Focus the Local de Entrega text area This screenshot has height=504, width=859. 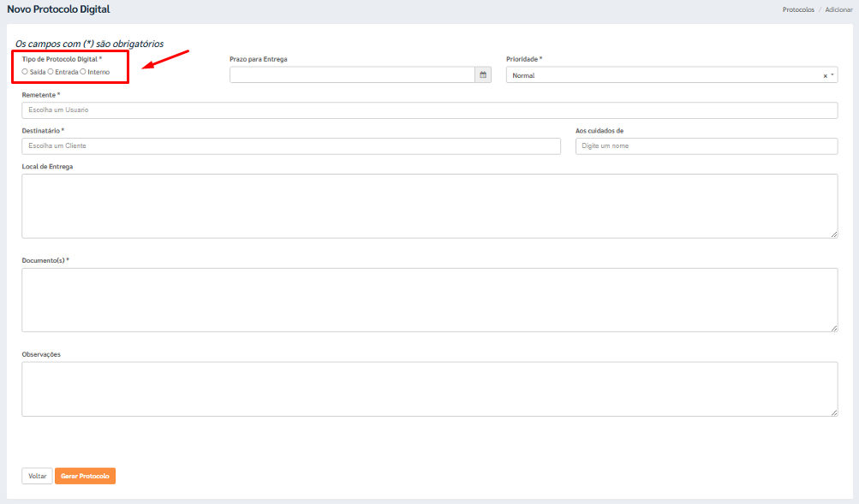[x=428, y=205]
